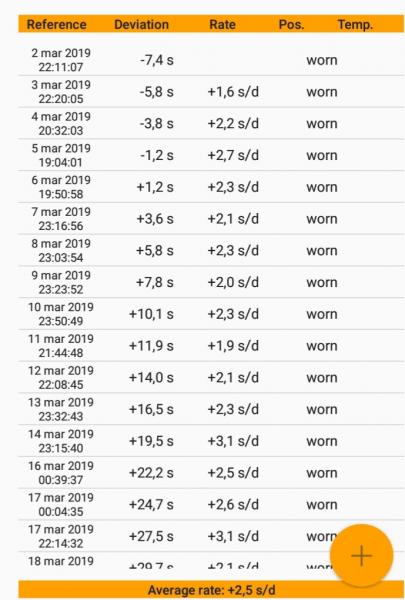Tap the Average rate +2,5 s/d bar

click(211, 590)
